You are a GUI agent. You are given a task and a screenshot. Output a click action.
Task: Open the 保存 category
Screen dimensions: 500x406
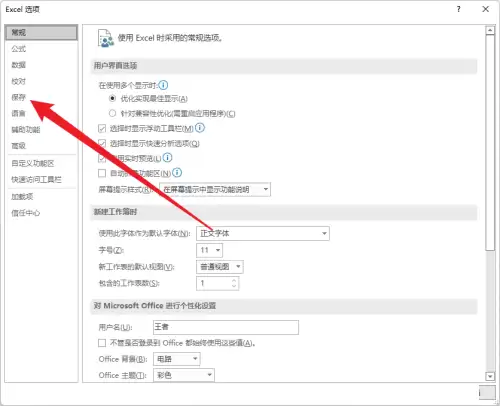point(19,97)
